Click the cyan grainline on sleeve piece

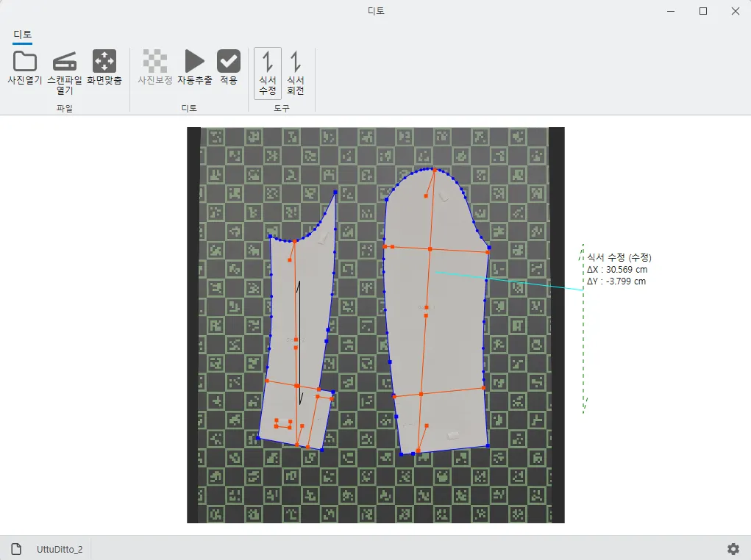coord(509,281)
